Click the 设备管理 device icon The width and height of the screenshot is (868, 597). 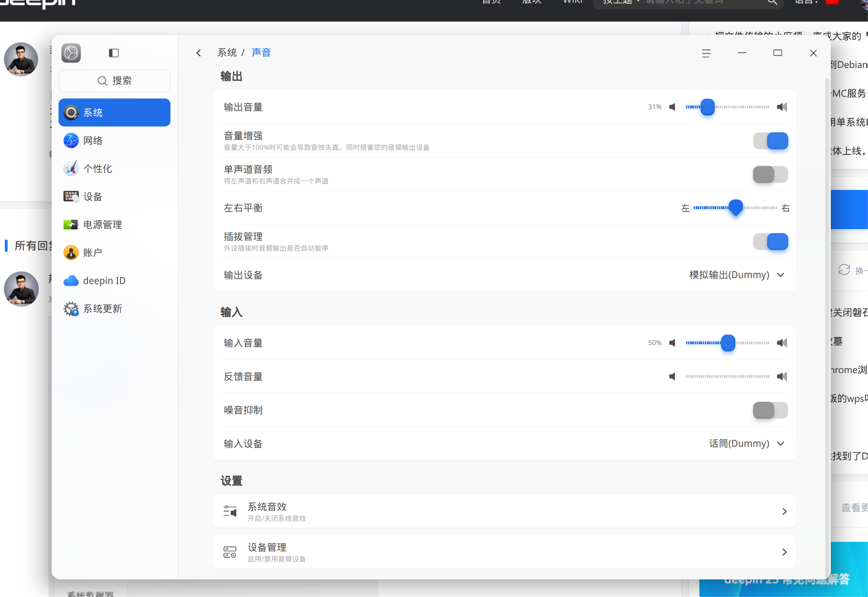[230, 552]
